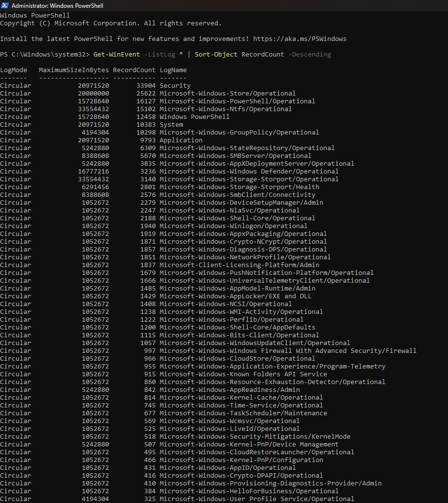Click 'Microsoft-Windows-Winlogon/Operational' entry

[233, 226]
